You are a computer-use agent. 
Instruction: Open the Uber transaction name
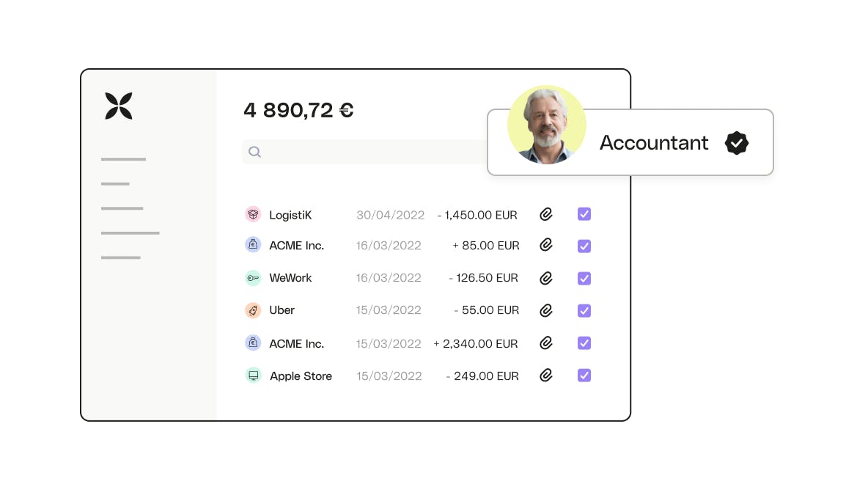pyautogui.click(x=282, y=310)
